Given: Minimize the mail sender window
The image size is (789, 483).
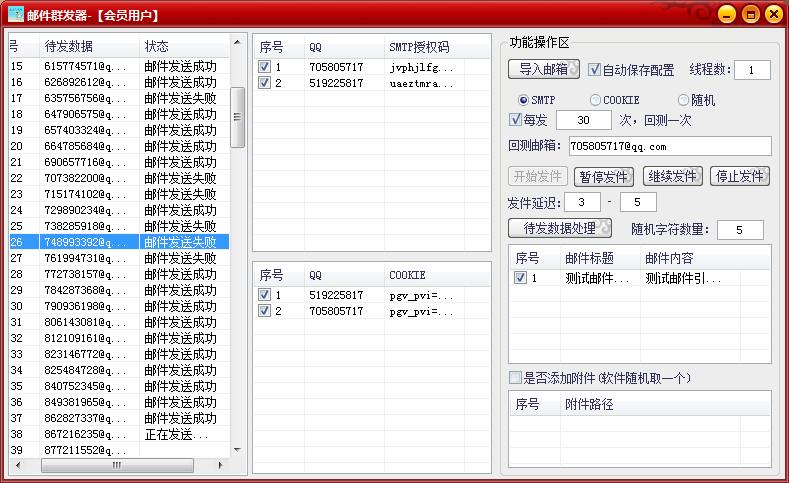Looking at the screenshot, I should 725,15.
